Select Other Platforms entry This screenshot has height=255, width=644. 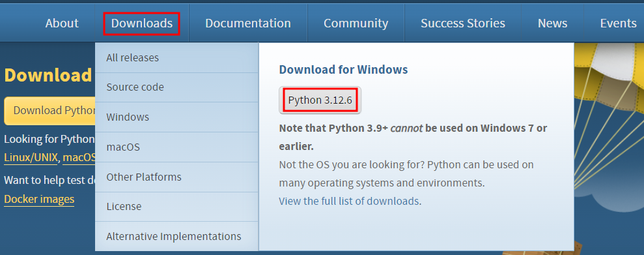click(x=176, y=177)
